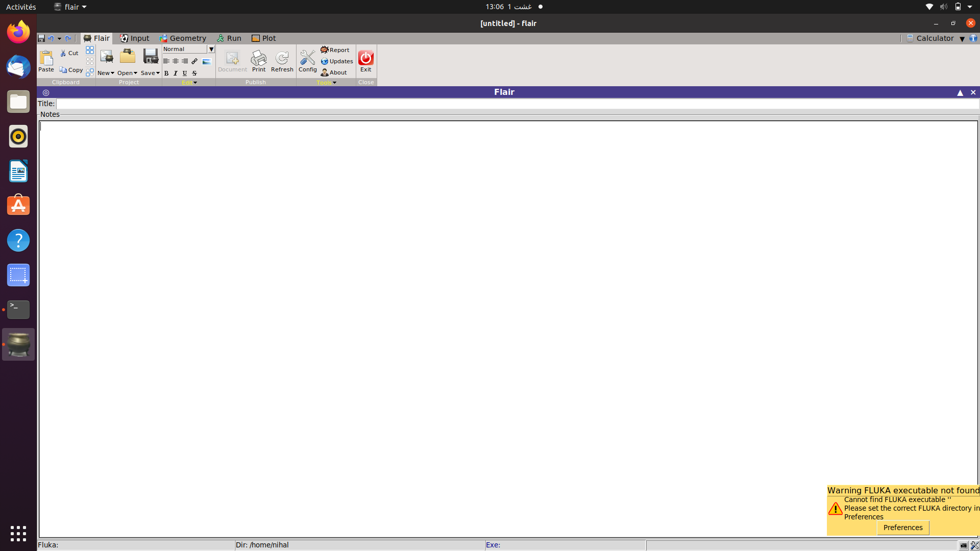Click the unselect all grid icon

point(90,61)
